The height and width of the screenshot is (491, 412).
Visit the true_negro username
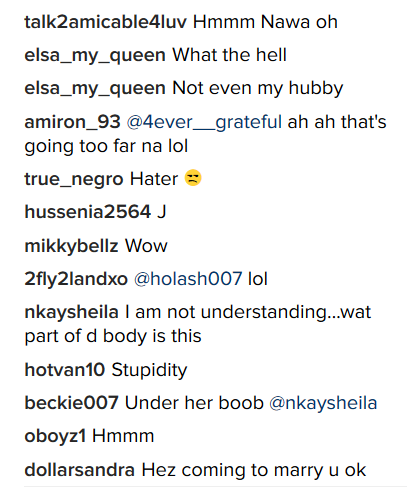click(x=74, y=179)
